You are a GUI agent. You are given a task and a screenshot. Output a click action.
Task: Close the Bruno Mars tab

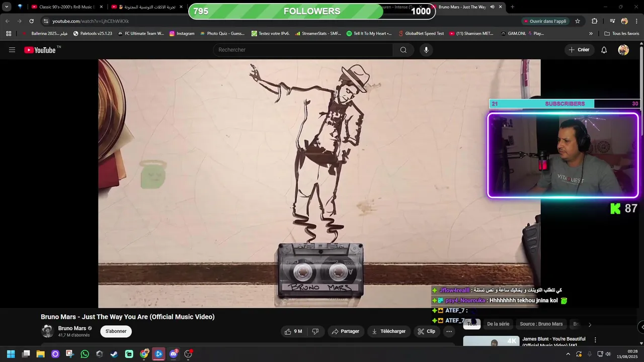coord(500,7)
